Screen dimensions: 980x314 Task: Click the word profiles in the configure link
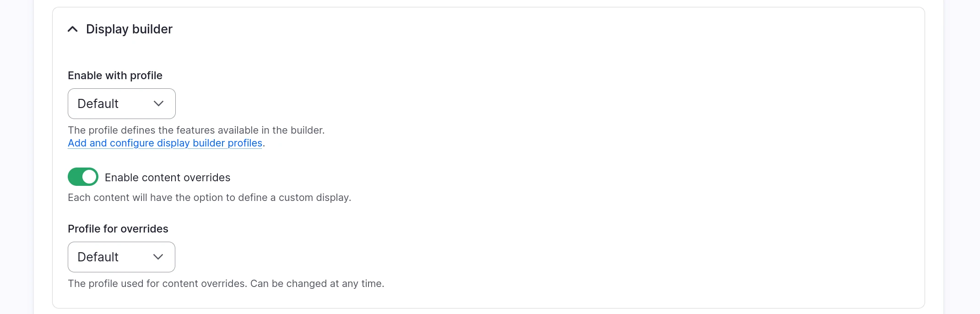[245, 143]
